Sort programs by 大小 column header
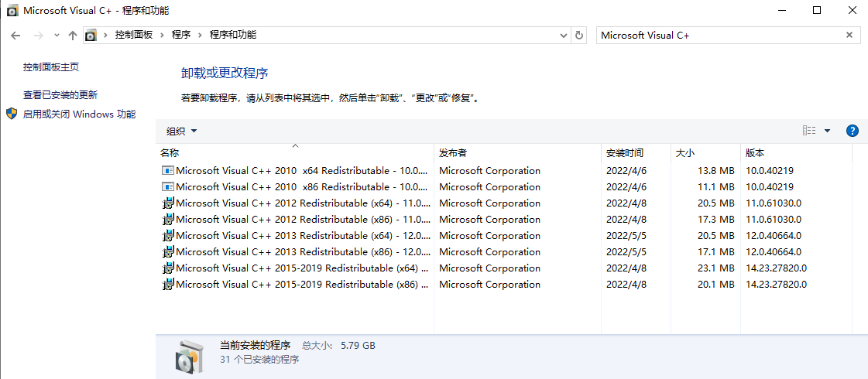The image size is (868, 379). [x=684, y=153]
